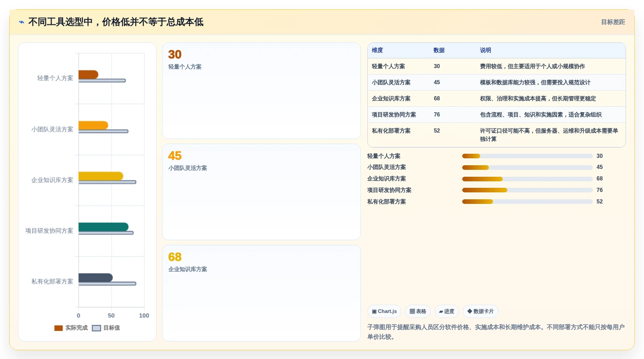The image size is (644, 359).
Task: Click table value 76 in 数据 column
Action: point(437,115)
